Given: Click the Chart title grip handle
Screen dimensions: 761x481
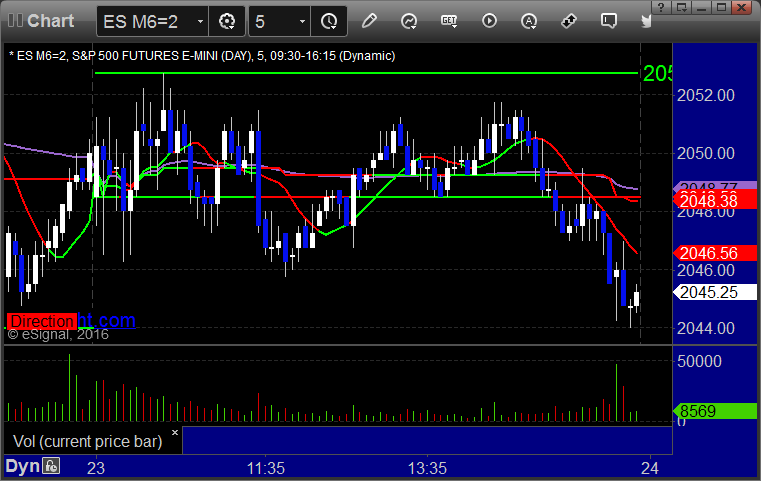Looking at the screenshot, I should point(16,21).
